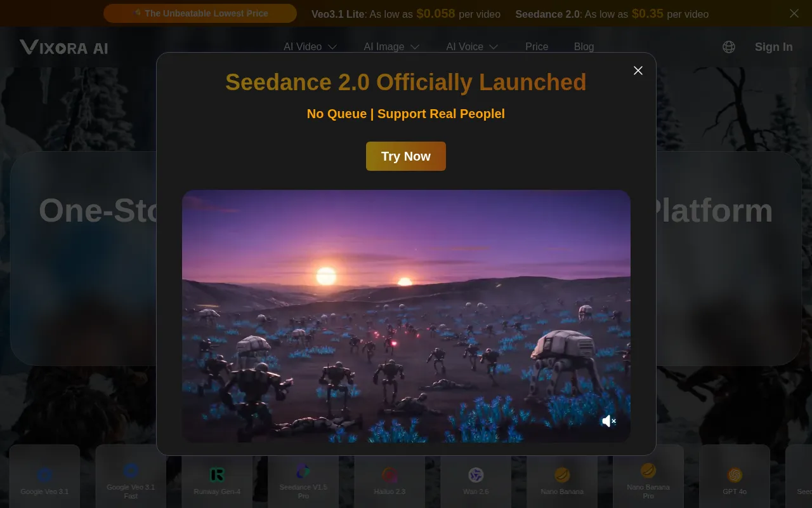The height and width of the screenshot is (508, 812).
Task: Click the Seedance 2.0 price offer
Action: click(x=612, y=14)
